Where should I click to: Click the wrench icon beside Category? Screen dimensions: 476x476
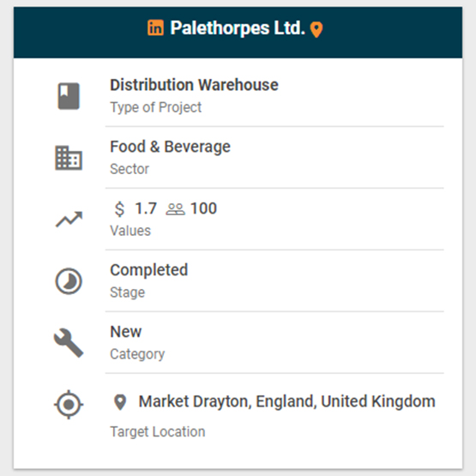click(69, 343)
